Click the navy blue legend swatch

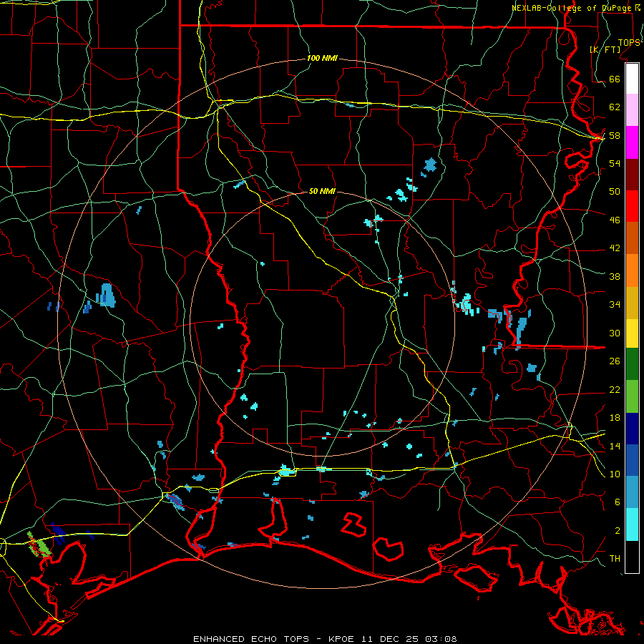click(632, 429)
